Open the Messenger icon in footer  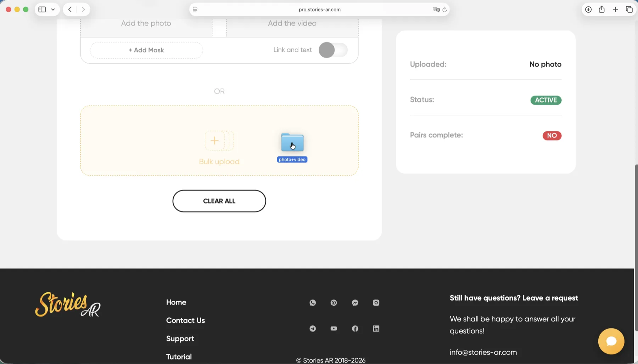coord(355,303)
